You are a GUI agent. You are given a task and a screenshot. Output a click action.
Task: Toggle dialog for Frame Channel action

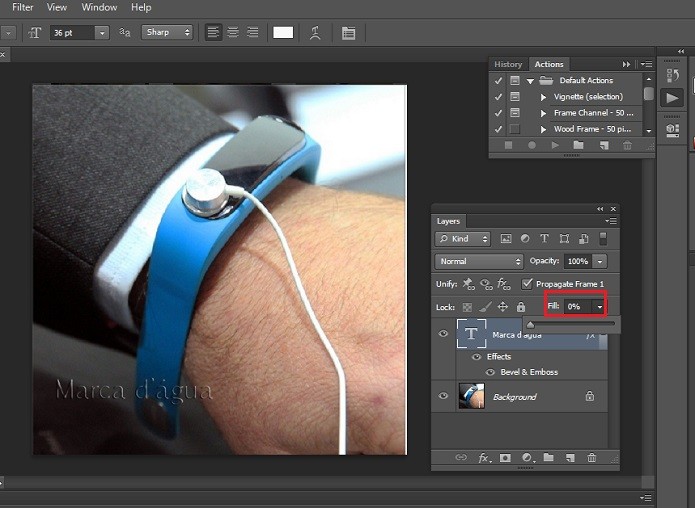[x=515, y=113]
